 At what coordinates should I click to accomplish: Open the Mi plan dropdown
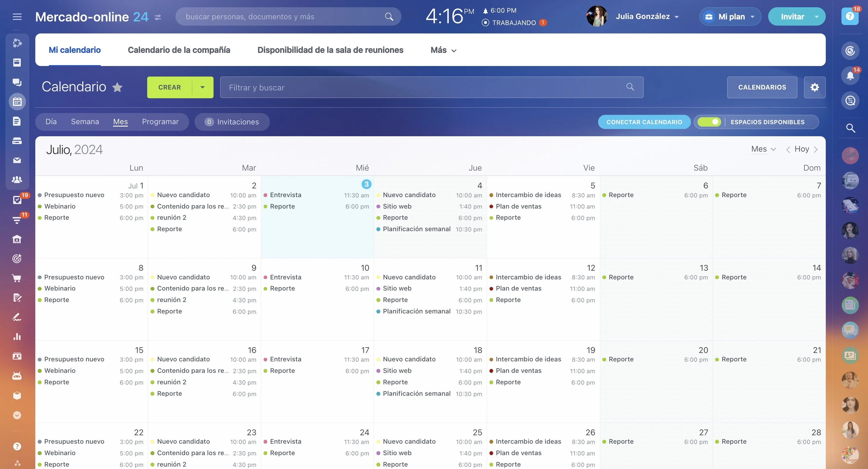tap(730, 17)
